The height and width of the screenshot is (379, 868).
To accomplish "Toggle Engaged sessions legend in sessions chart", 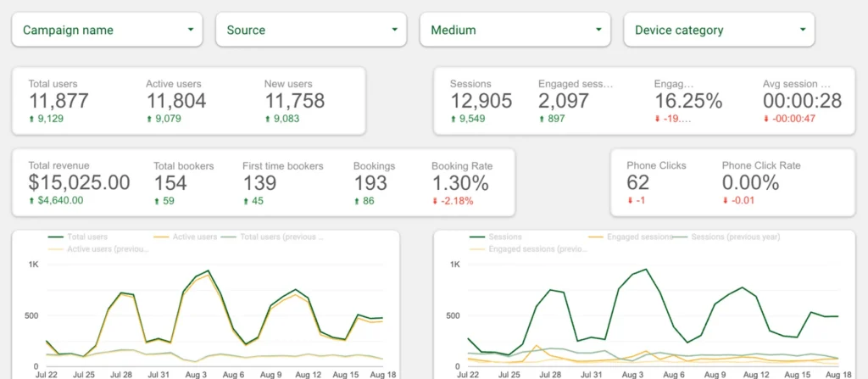I will click(631, 237).
